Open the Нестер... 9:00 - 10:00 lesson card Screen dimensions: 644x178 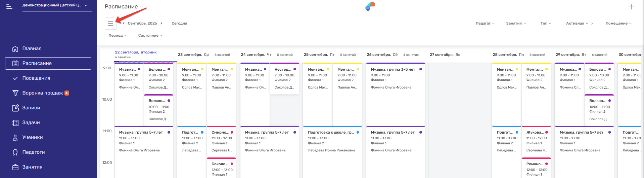[284, 78]
